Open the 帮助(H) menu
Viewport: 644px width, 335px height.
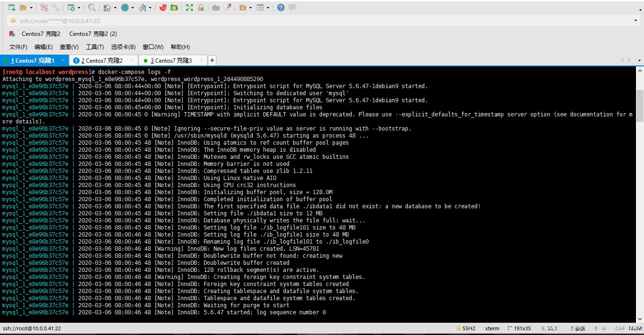tap(180, 47)
